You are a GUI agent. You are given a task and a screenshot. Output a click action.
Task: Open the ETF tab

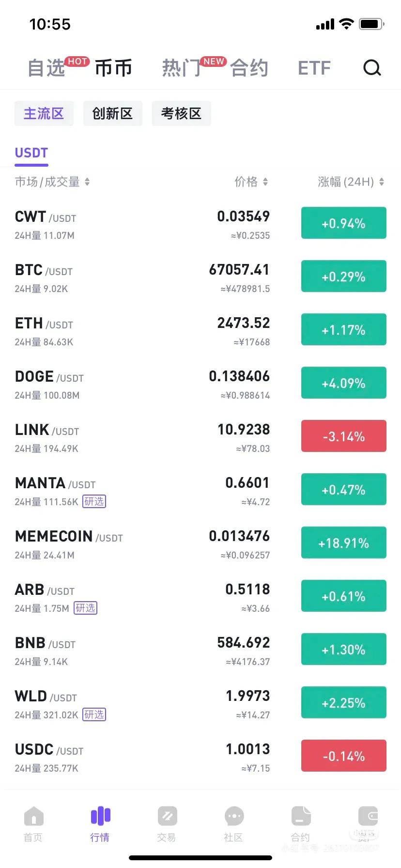click(x=314, y=68)
